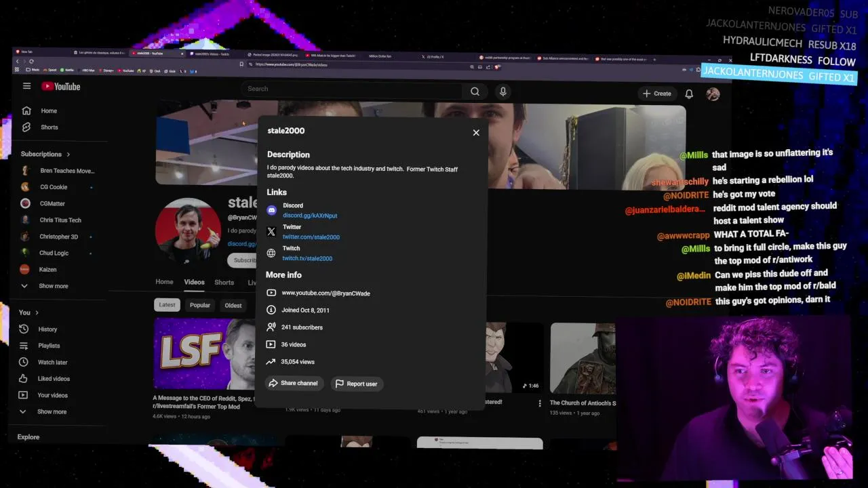Click the YouTube logo

(61, 86)
